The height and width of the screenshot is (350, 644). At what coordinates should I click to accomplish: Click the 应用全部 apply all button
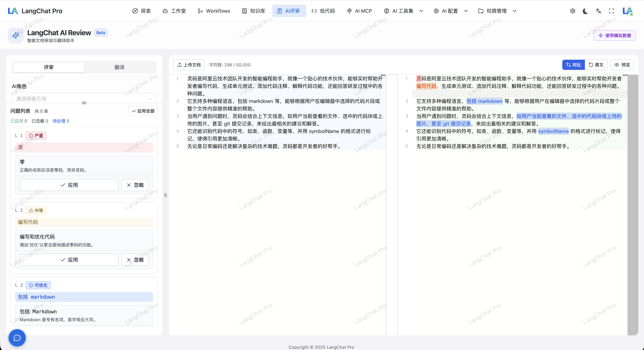(143, 111)
